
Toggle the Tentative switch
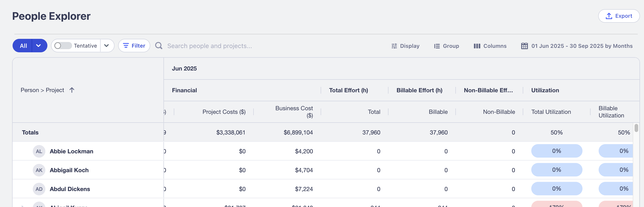[x=63, y=46]
